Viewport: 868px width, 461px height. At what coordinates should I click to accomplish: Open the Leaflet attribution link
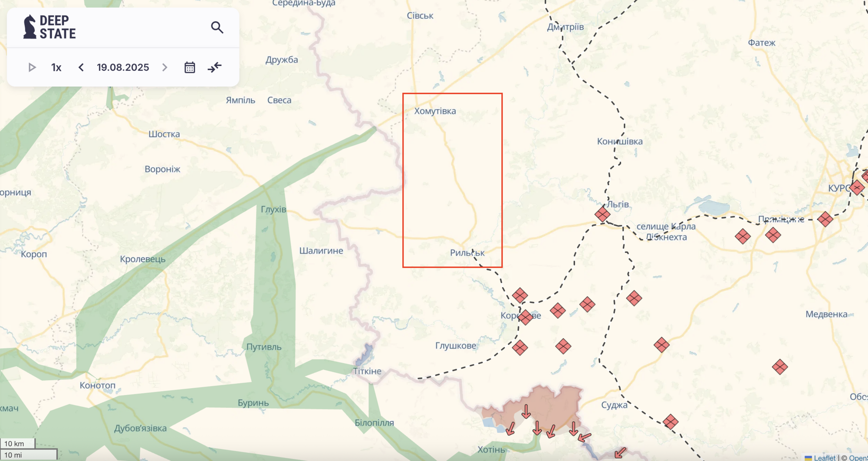click(824, 458)
